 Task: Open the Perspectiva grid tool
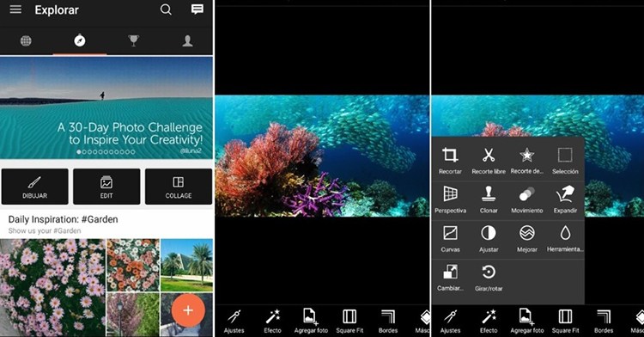pyautogui.click(x=450, y=199)
